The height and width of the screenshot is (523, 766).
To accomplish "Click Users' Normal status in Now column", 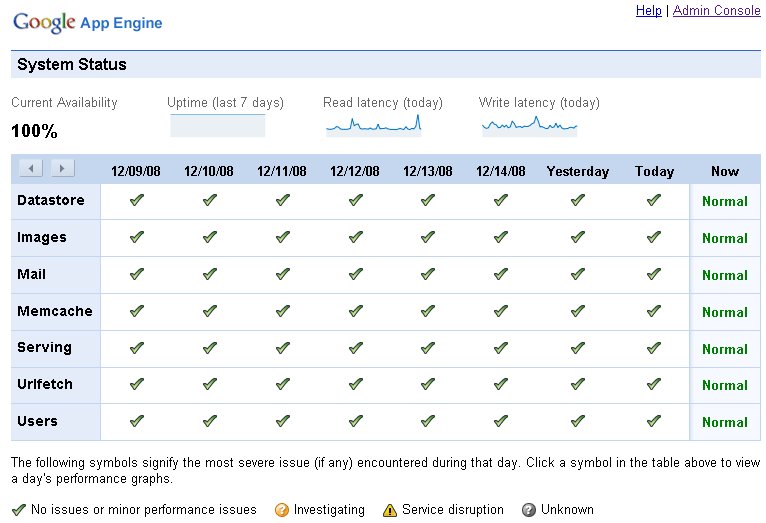I will click(725, 422).
